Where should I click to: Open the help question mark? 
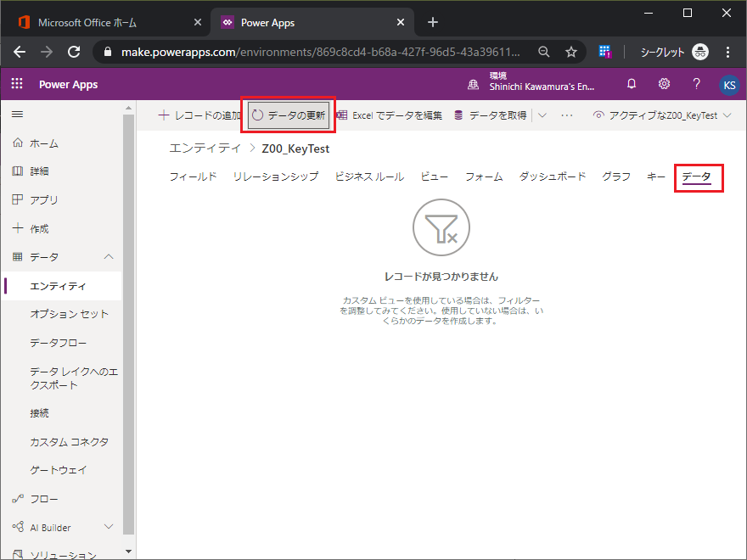pyautogui.click(x=697, y=84)
